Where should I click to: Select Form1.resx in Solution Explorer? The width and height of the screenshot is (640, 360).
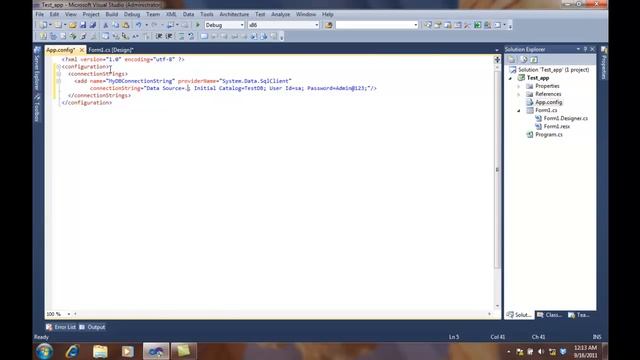(x=556, y=127)
